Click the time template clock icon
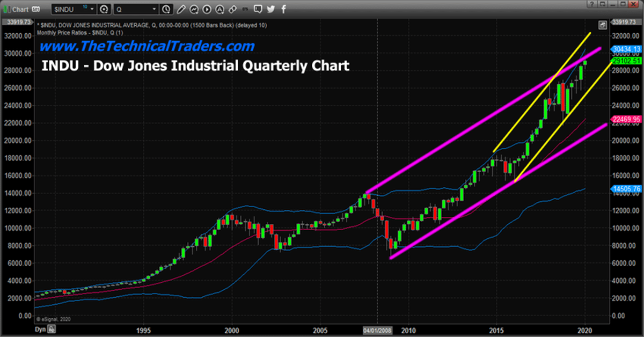644x337 pixels. pyautogui.click(x=166, y=9)
